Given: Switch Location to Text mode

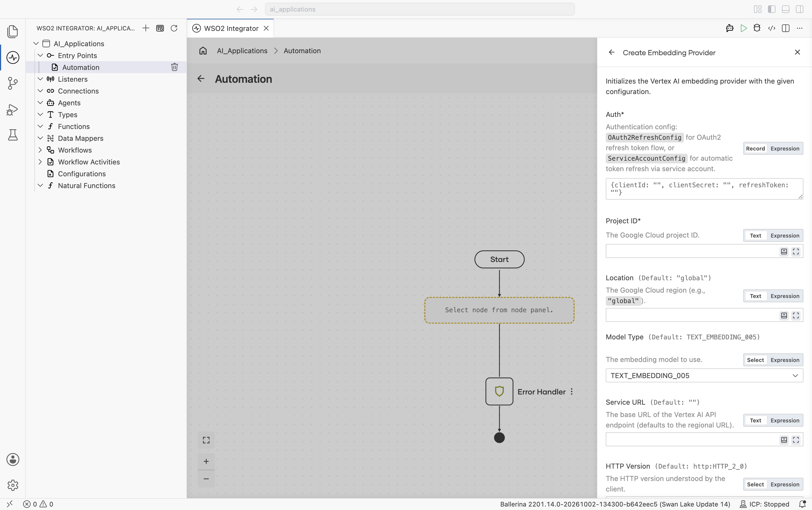Looking at the screenshot, I should point(755,296).
